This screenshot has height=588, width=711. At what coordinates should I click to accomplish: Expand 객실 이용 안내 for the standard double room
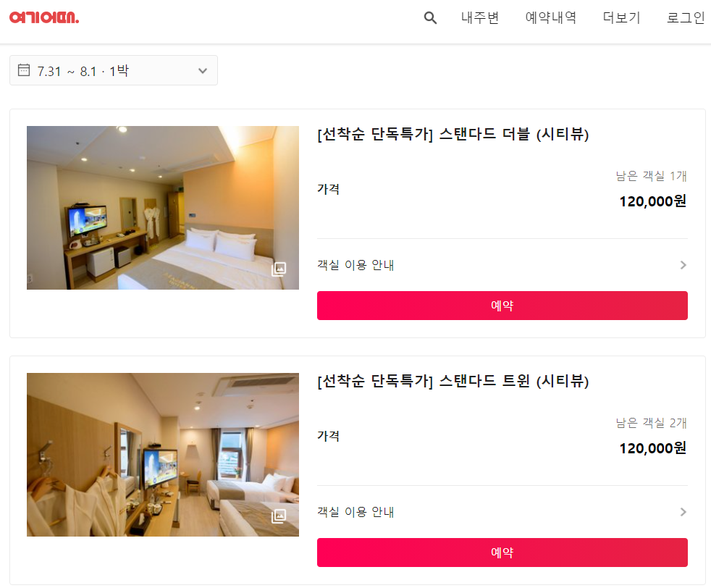(502, 265)
